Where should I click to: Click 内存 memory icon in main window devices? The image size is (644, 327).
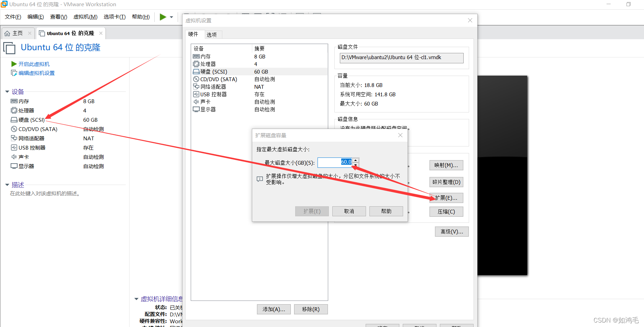click(x=14, y=101)
